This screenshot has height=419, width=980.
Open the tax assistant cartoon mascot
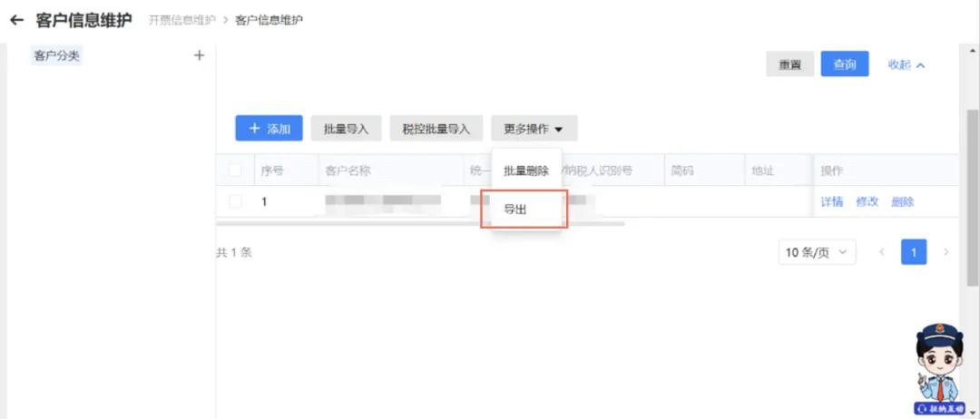coord(937,368)
